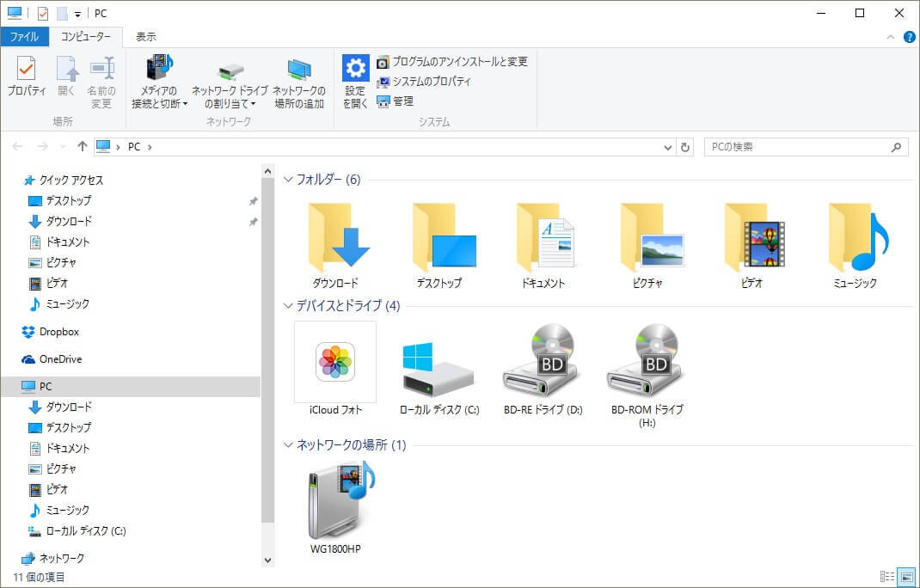The height and width of the screenshot is (588, 920).
Task: Collapse the デバイスとドライブ (4) group
Action: (x=288, y=306)
